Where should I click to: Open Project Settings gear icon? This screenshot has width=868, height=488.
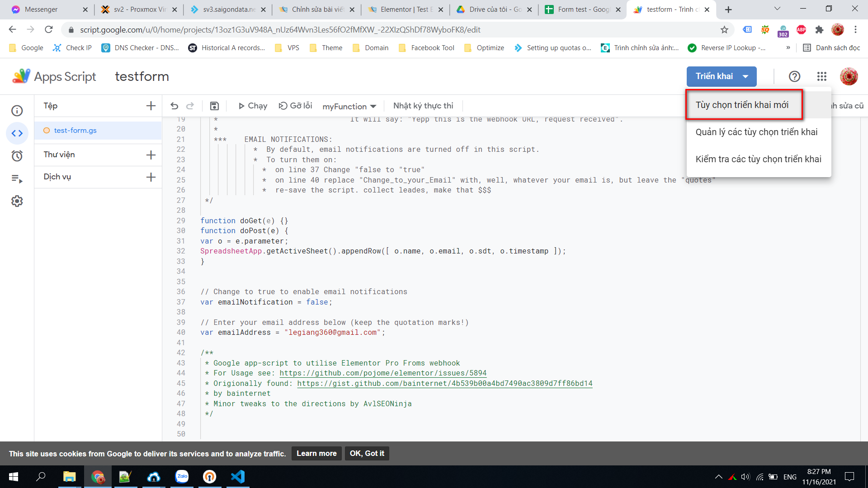(x=17, y=201)
